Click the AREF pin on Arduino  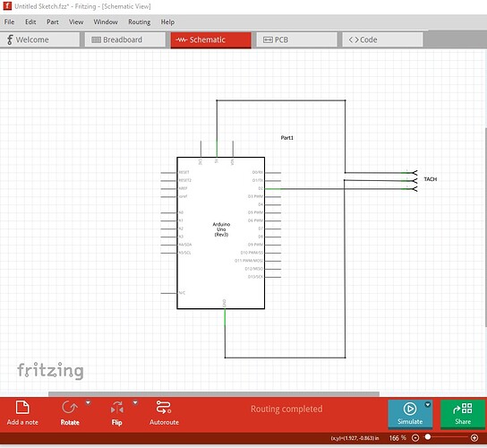tap(168, 189)
